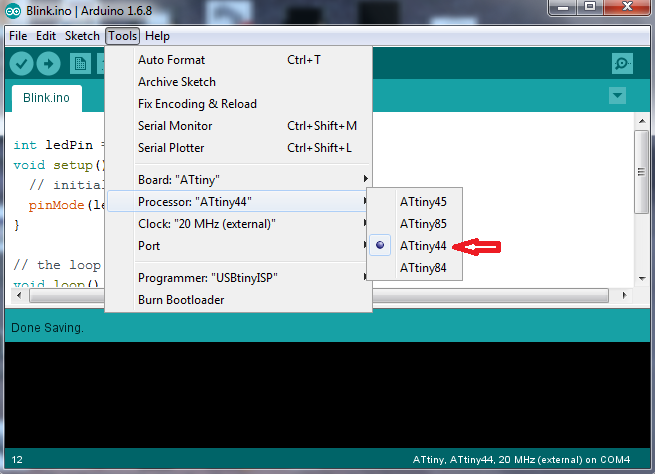Open the Sketch menu
The height and width of the screenshot is (474, 655).
(82, 36)
